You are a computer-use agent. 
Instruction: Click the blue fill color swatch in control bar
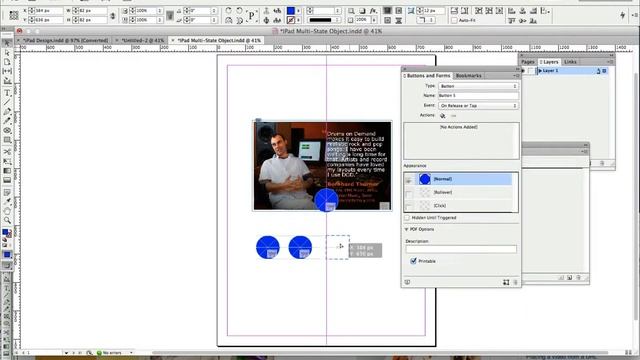pos(291,11)
